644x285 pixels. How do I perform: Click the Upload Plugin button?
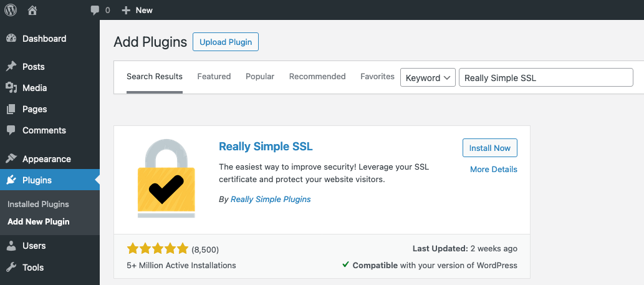(226, 42)
